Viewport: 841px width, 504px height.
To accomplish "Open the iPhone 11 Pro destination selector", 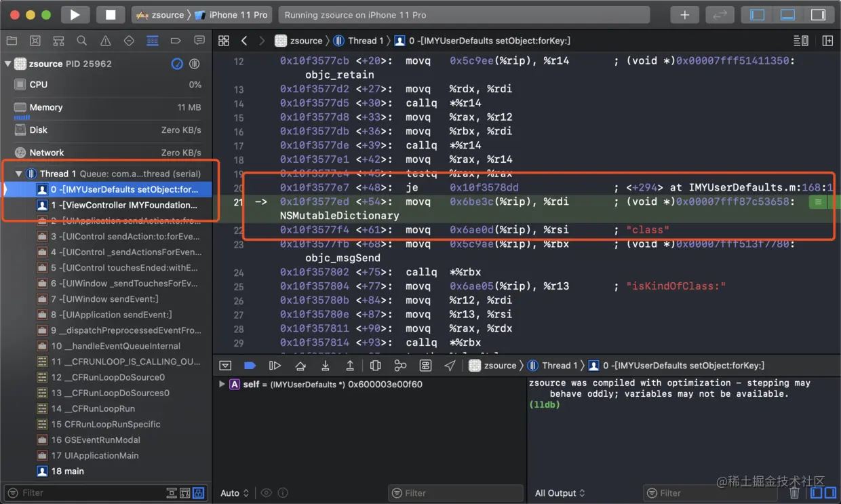I will tap(231, 14).
